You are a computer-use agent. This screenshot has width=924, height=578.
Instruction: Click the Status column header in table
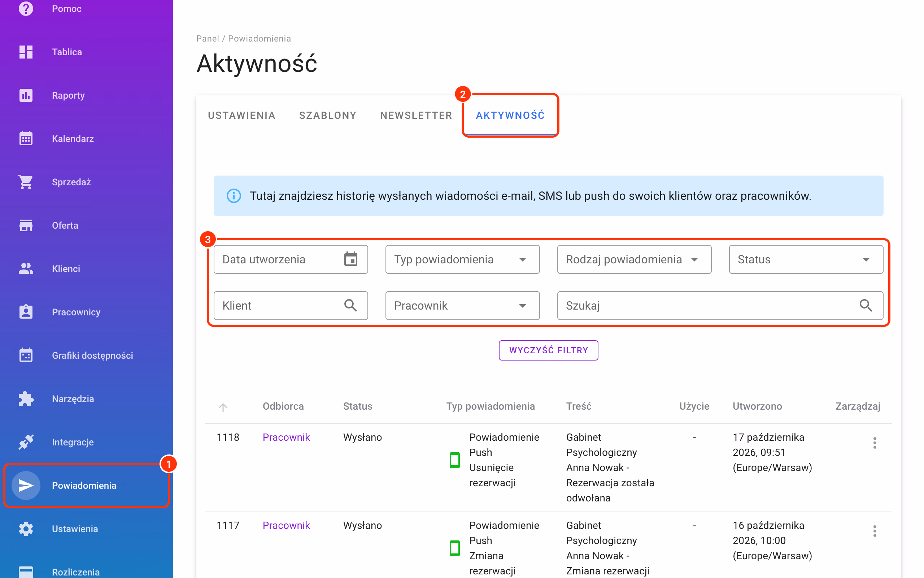pos(357,406)
